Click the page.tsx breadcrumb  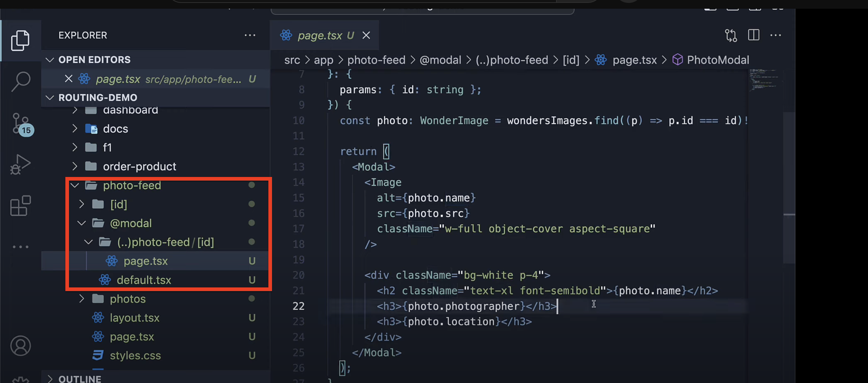[x=626, y=60]
